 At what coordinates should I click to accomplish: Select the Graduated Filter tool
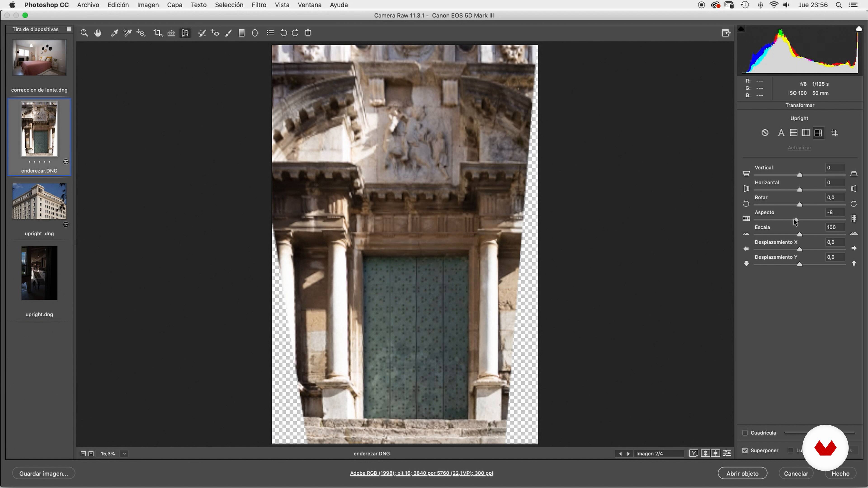point(242,33)
